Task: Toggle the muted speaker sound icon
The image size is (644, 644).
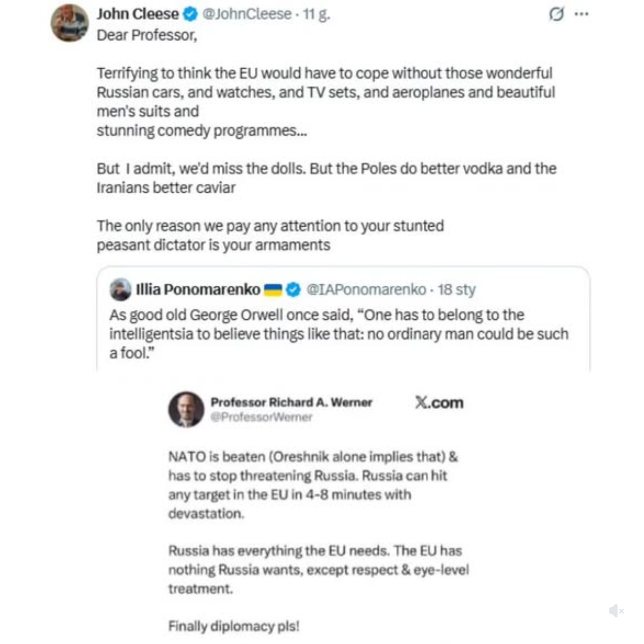Action: pyautogui.click(x=616, y=611)
